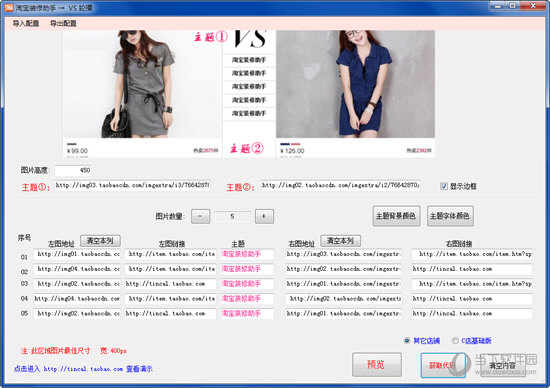This screenshot has height=388, width=550.
Task: Click row 02 left image address field
Action: coord(77,269)
